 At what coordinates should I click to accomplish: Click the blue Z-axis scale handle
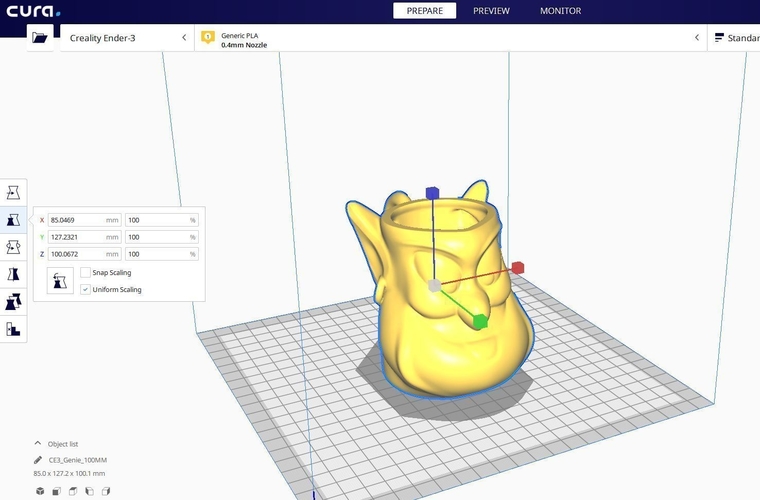432,193
